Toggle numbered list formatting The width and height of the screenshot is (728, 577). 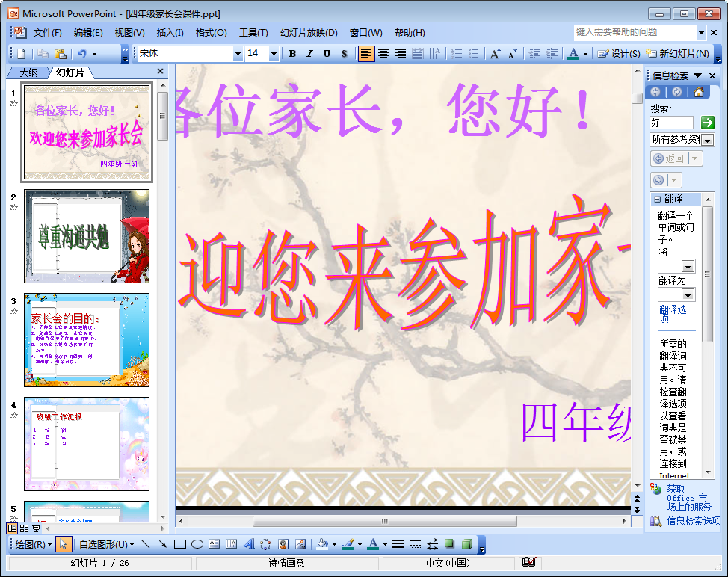tap(457, 54)
